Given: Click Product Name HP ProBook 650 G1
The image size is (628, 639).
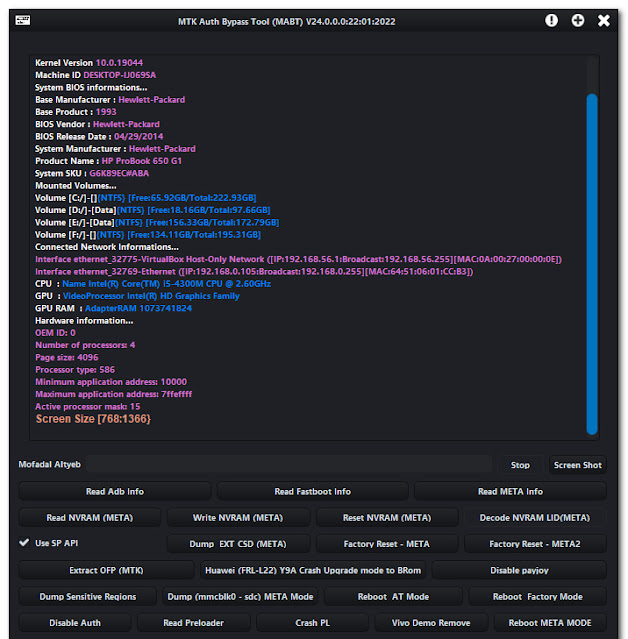Looking at the screenshot, I should pyautogui.click(x=108, y=161).
